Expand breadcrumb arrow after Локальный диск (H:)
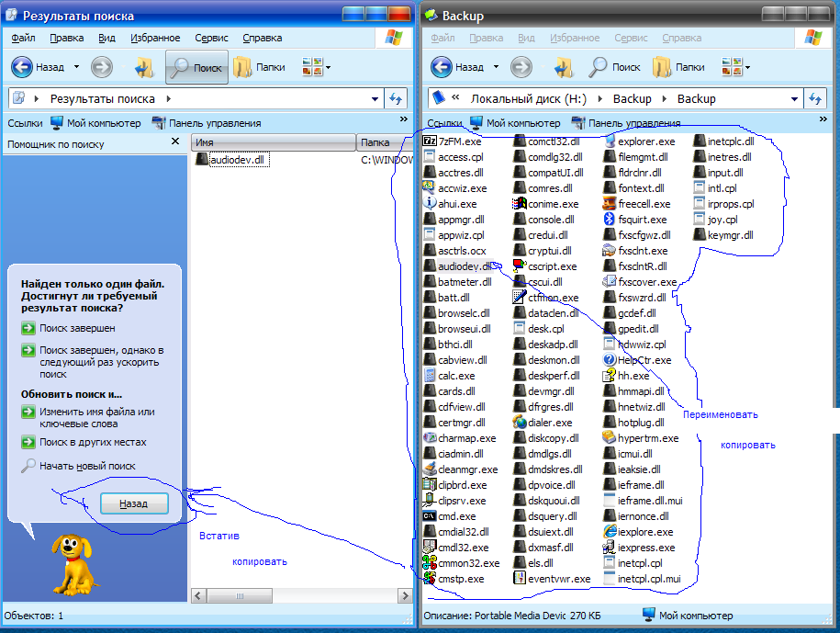This screenshot has width=840, height=633. click(x=600, y=98)
